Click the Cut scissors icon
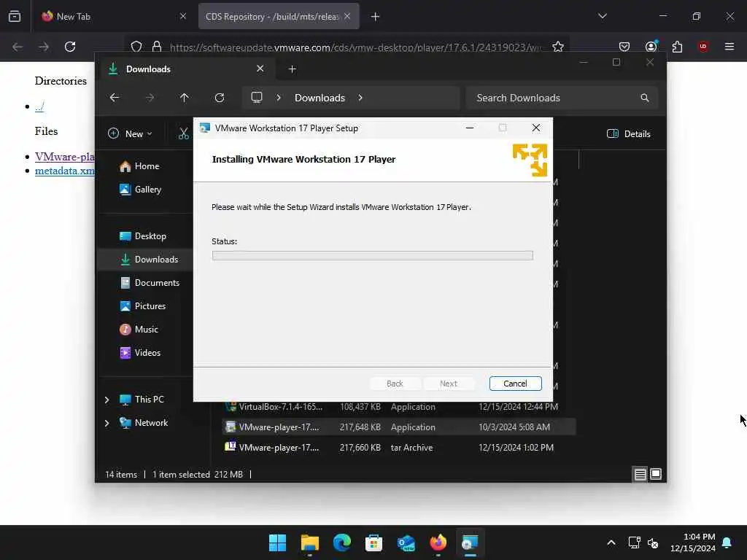The height and width of the screenshot is (560, 747). coord(183,134)
